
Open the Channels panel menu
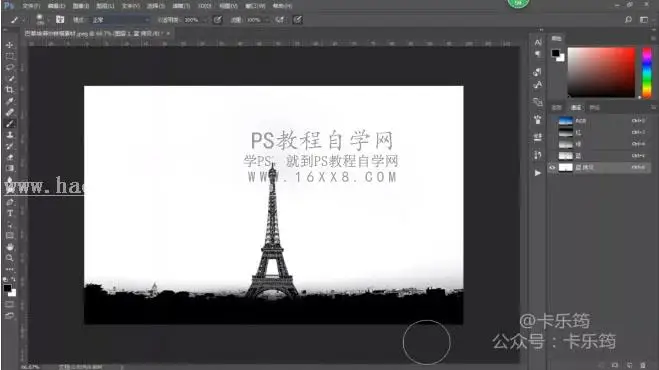[653, 108]
